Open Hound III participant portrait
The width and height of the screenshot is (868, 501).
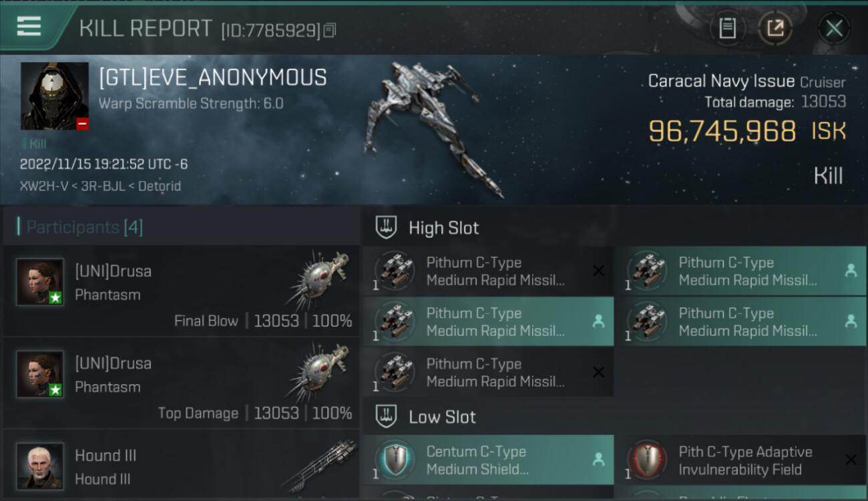pos(40,466)
